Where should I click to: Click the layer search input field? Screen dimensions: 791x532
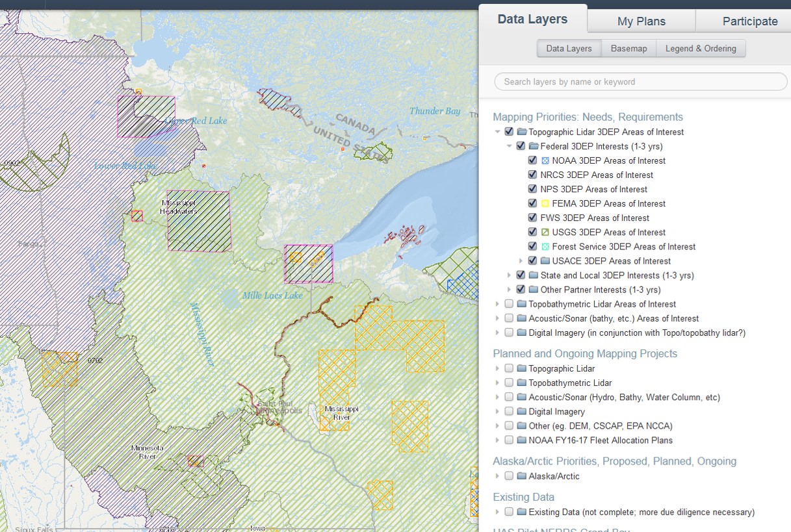click(x=641, y=82)
